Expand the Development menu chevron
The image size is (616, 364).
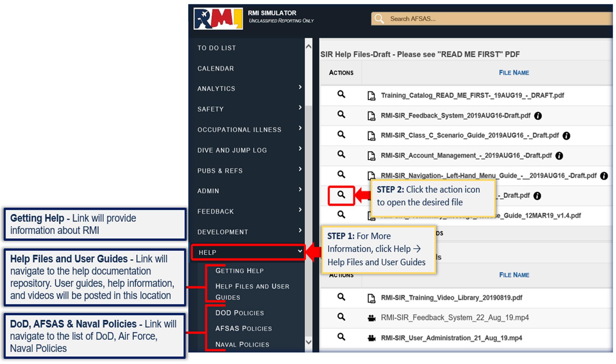[300, 230]
